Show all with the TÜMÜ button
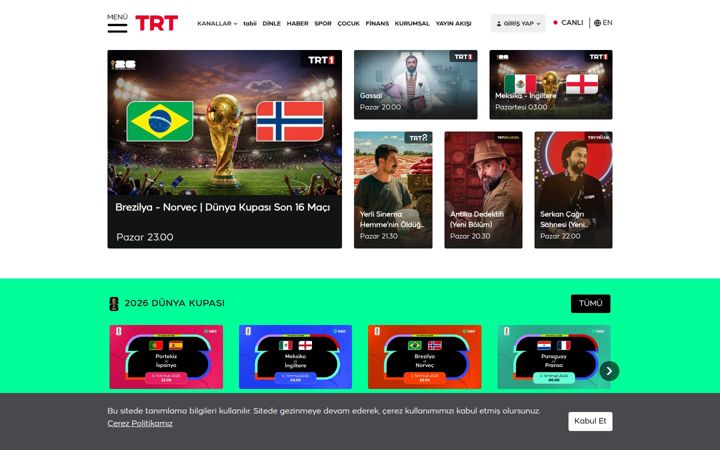 [x=591, y=304]
